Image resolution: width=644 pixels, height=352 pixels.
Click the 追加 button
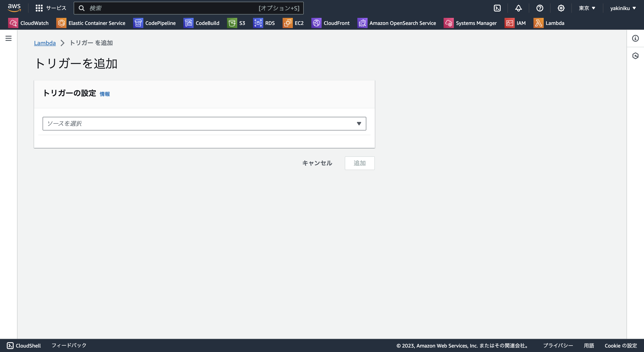click(x=359, y=163)
